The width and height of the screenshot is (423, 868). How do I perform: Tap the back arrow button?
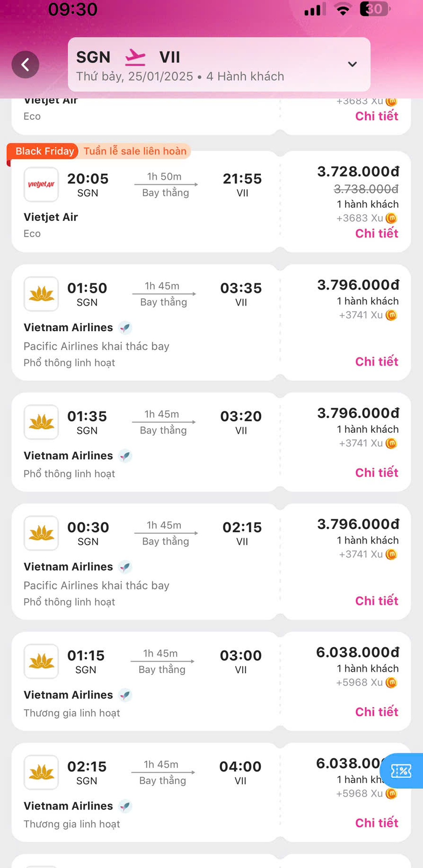[25, 65]
